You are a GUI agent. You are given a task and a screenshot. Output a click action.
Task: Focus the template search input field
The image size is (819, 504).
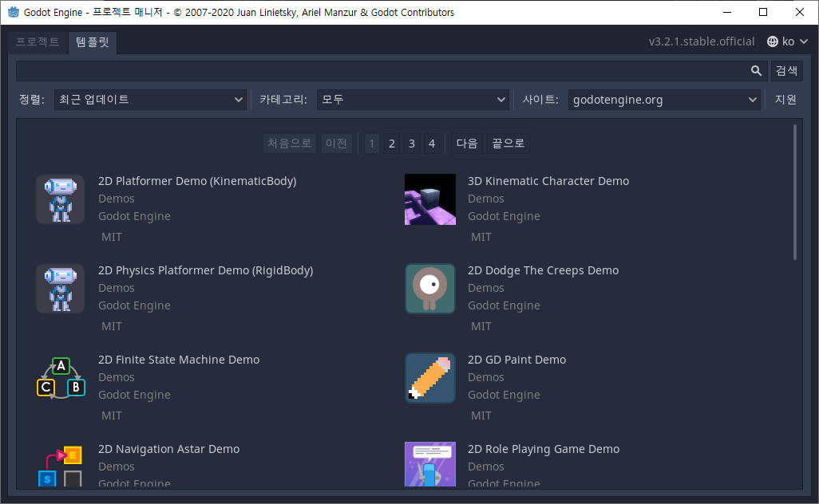click(392, 71)
